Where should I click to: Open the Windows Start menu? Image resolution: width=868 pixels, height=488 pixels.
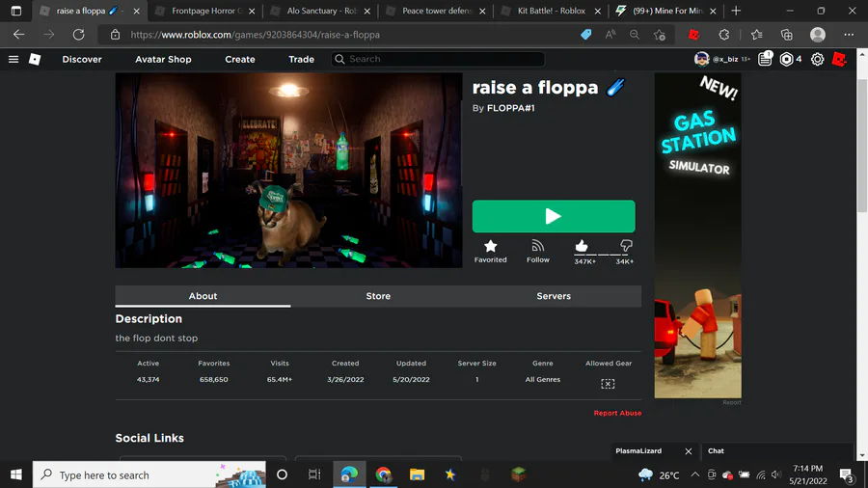[16, 474]
